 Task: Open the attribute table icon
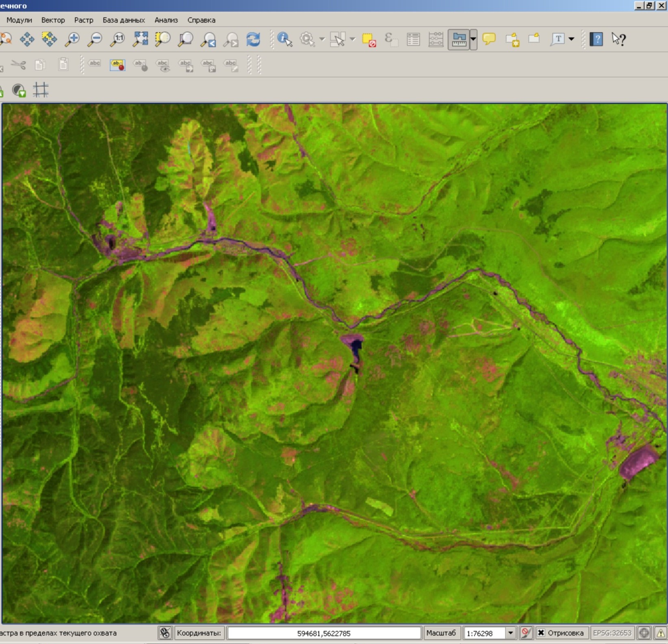click(x=413, y=39)
